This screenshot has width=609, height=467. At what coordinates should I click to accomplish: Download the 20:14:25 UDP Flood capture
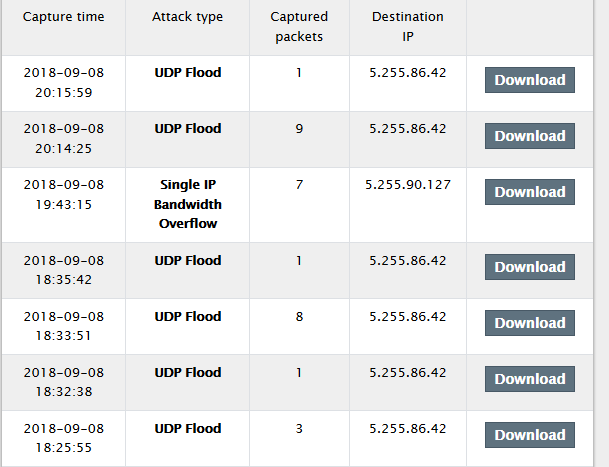click(529, 136)
